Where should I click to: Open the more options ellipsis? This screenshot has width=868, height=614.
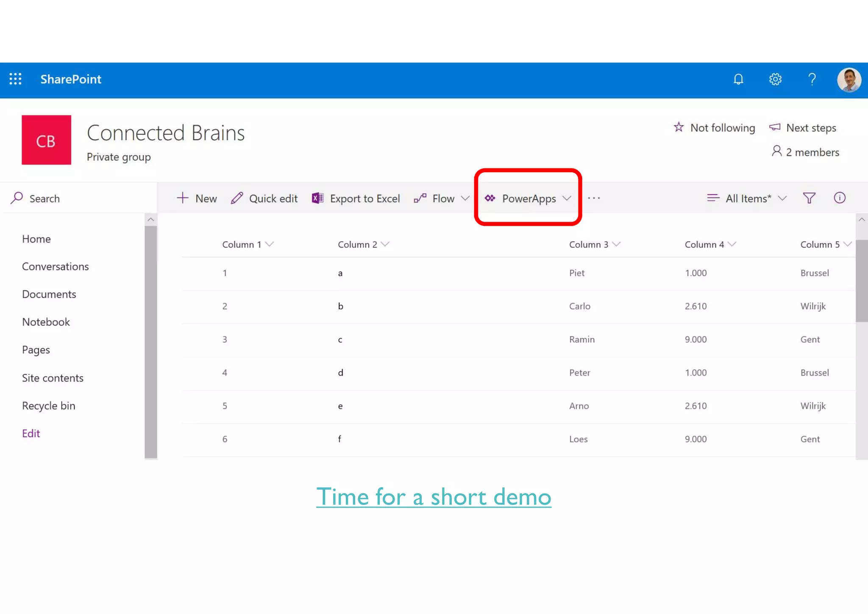click(594, 198)
